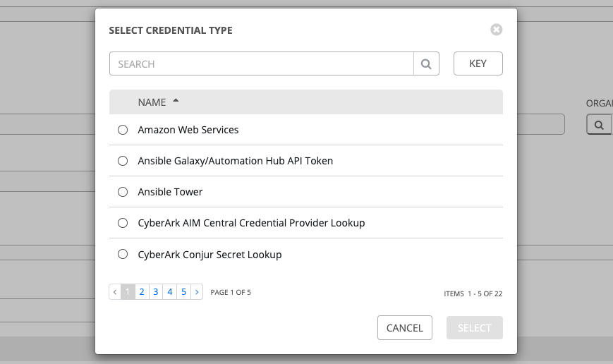Go to page 4 of results
Image resolution: width=613 pixels, height=364 pixels.
[170, 291]
